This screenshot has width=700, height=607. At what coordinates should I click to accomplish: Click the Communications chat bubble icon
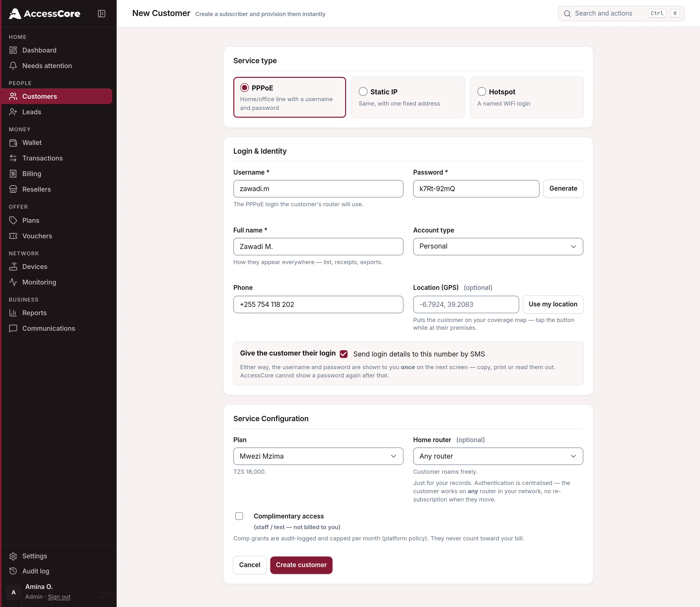(13, 329)
